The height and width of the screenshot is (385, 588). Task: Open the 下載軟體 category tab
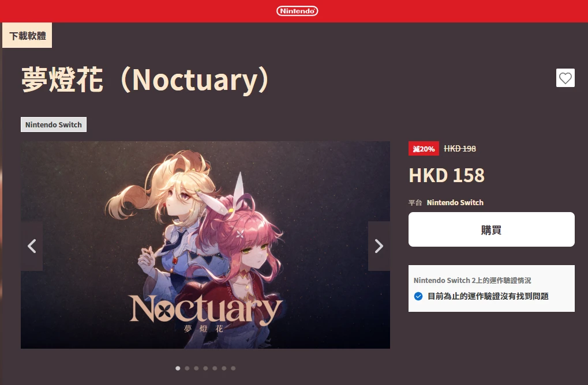click(x=27, y=35)
